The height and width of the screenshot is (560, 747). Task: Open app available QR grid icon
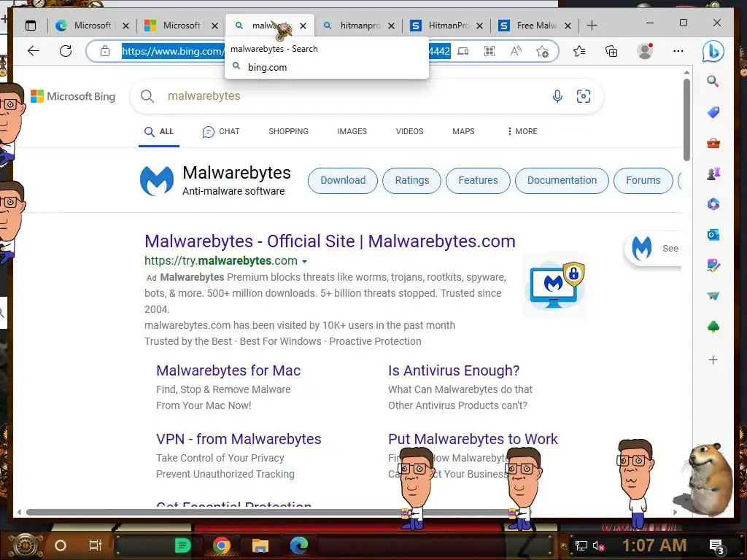point(489,51)
